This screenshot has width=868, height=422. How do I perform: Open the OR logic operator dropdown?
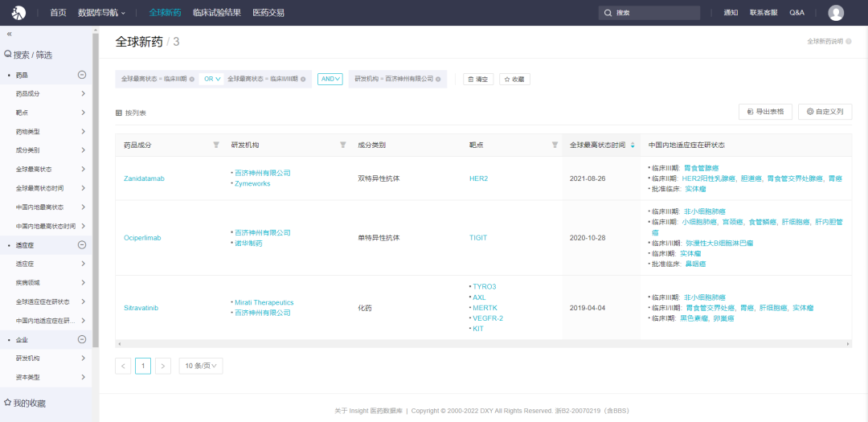tap(212, 79)
